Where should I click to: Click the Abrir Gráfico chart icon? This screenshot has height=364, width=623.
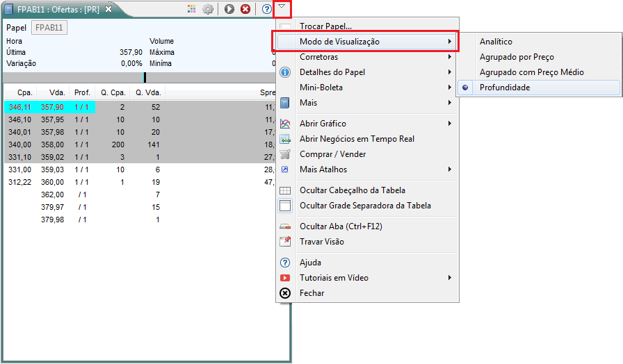pos(285,124)
